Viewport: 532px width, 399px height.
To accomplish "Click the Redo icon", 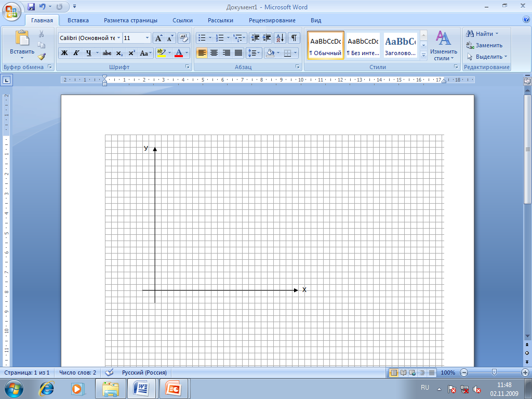I will (59, 6).
